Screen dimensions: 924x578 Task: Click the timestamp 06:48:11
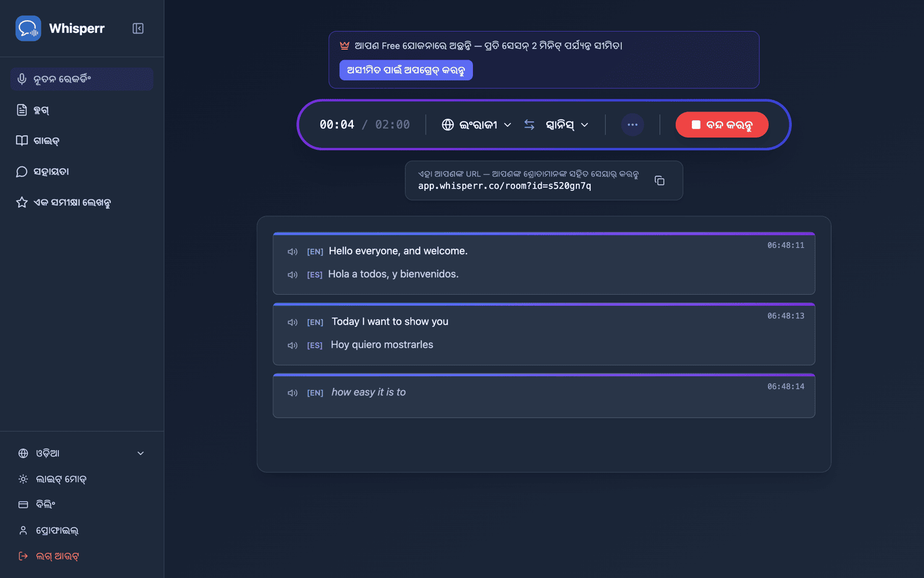[785, 245]
